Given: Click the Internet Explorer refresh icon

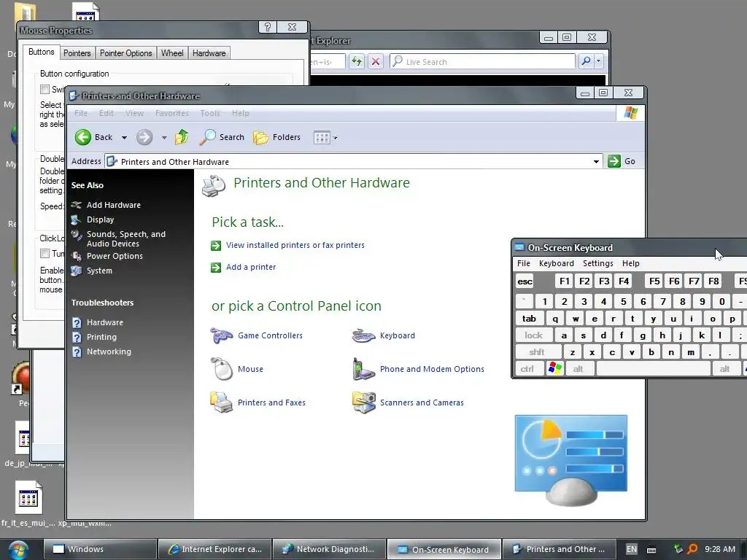Looking at the screenshot, I should click(x=356, y=61).
